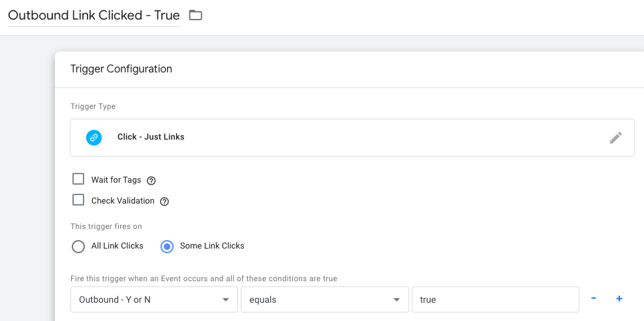Click the trigger name title field
Screen dimensions: 644x321
click(93, 16)
